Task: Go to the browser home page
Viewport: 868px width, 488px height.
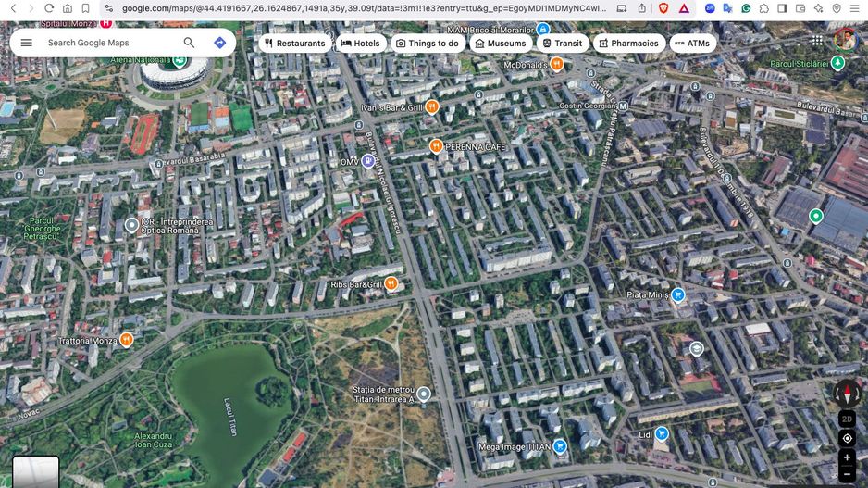Action: pos(67,8)
